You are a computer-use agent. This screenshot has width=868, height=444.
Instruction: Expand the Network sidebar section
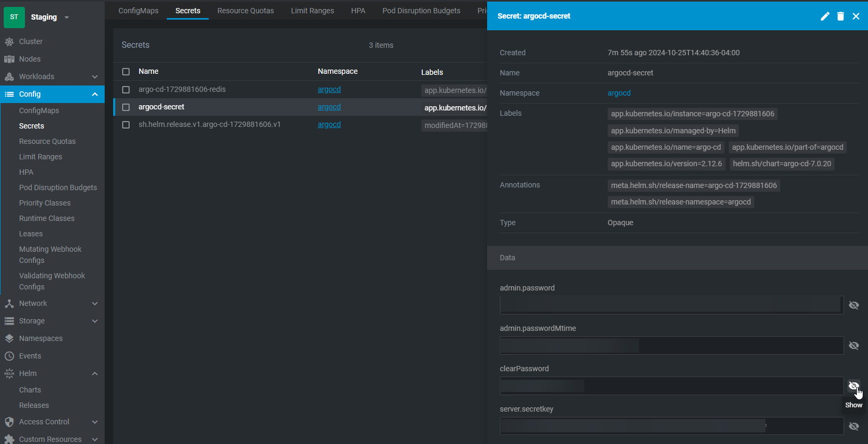coord(95,303)
